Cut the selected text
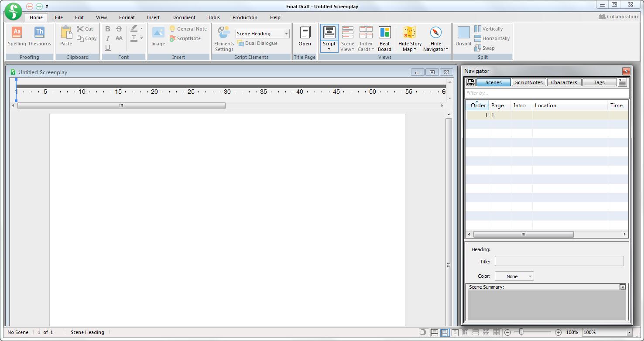The image size is (644, 341). 85,29
